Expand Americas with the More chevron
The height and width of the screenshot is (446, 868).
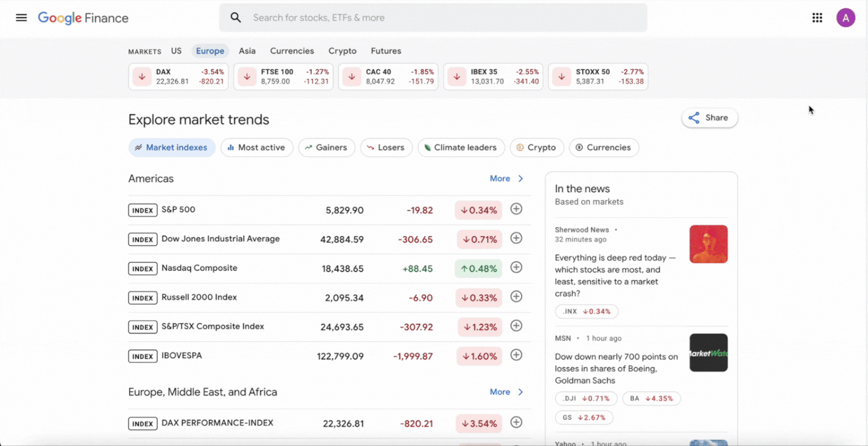[507, 178]
